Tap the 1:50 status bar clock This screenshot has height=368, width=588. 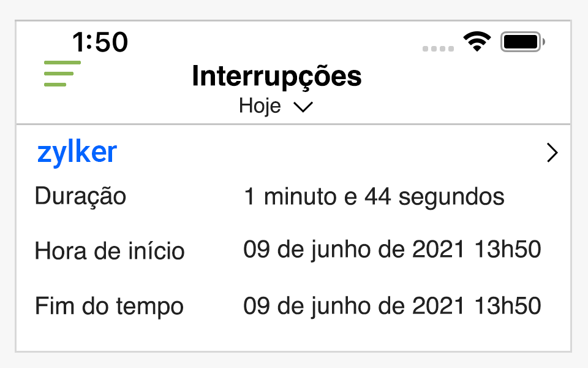click(100, 42)
